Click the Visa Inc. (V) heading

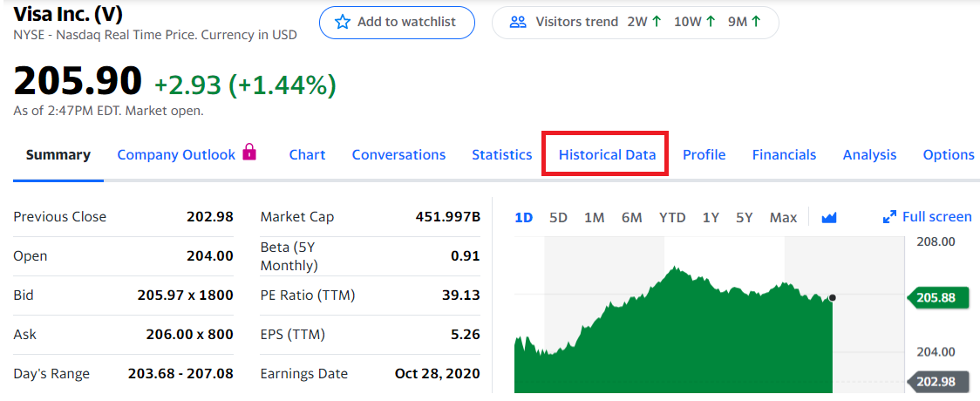[x=67, y=13]
